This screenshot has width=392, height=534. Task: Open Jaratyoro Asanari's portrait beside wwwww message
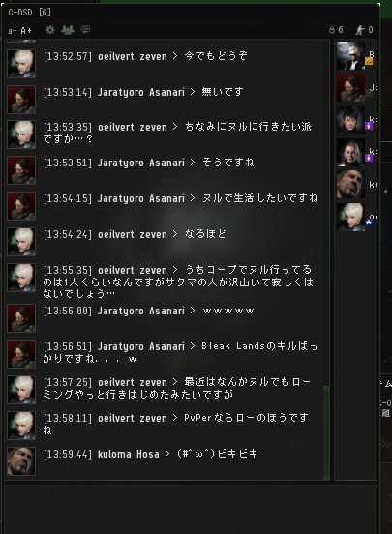[x=21, y=318]
